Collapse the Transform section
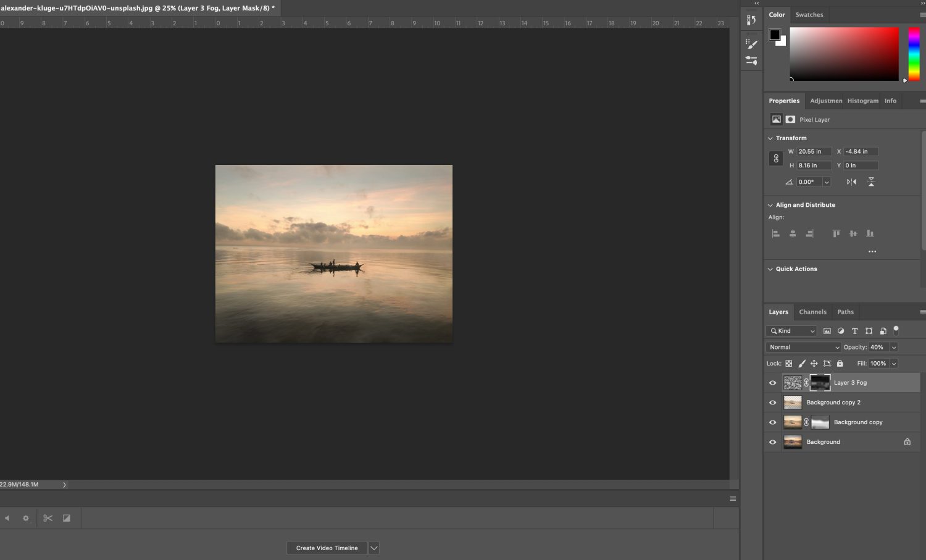Viewport: 926px width, 560px height. point(770,138)
